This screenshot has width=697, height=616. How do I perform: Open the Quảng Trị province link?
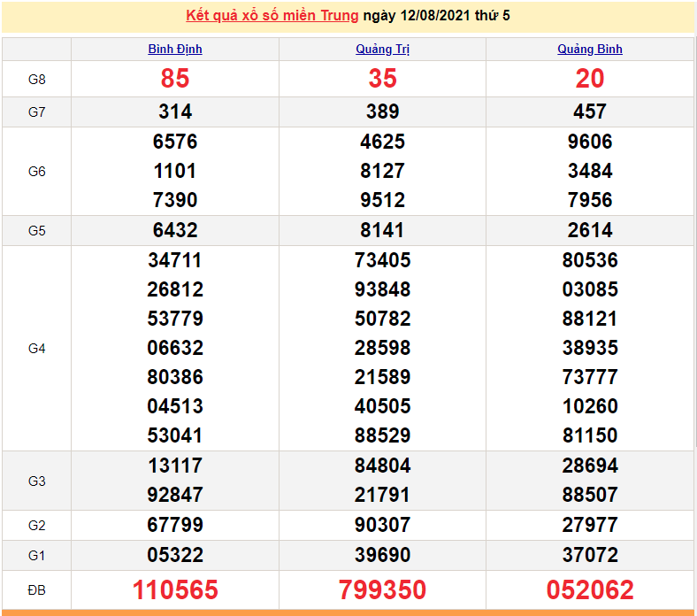tap(382, 50)
